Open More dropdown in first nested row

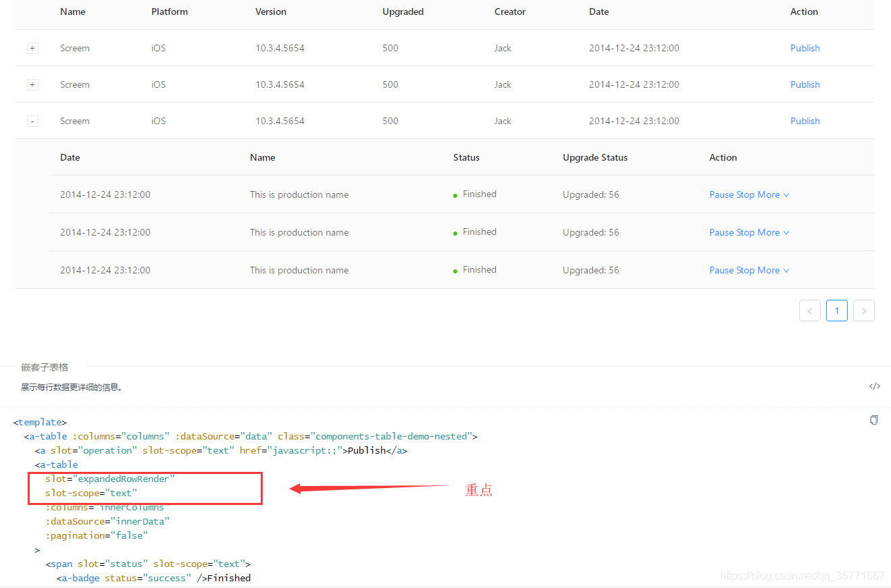tap(773, 194)
